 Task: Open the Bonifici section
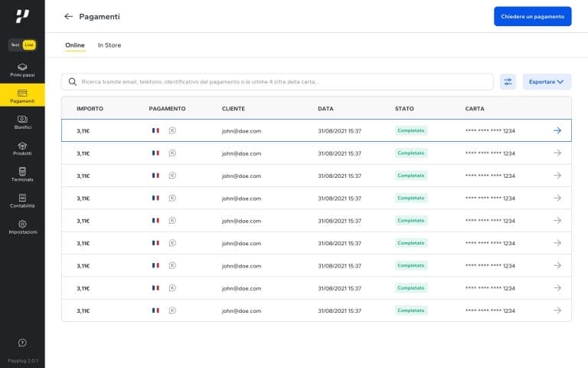pos(22,122)
